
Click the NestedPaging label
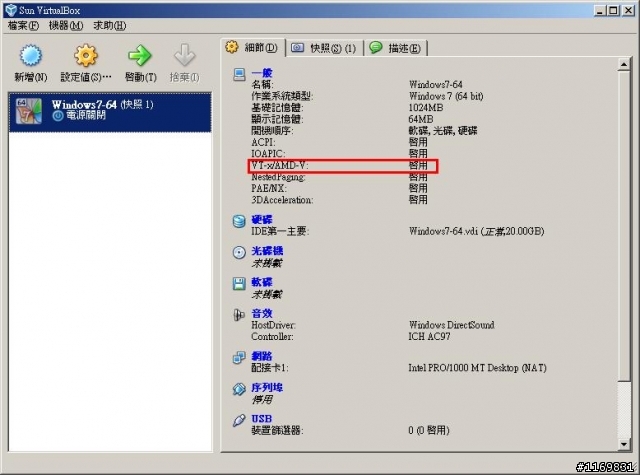(278, 177)
